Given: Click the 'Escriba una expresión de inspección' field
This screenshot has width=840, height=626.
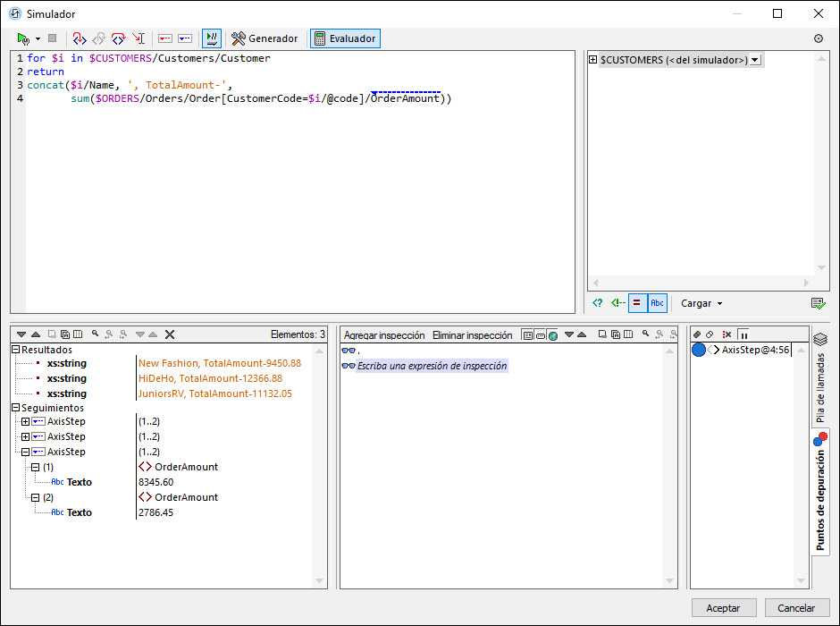Looking at the screenshot, I should point(432,366).
